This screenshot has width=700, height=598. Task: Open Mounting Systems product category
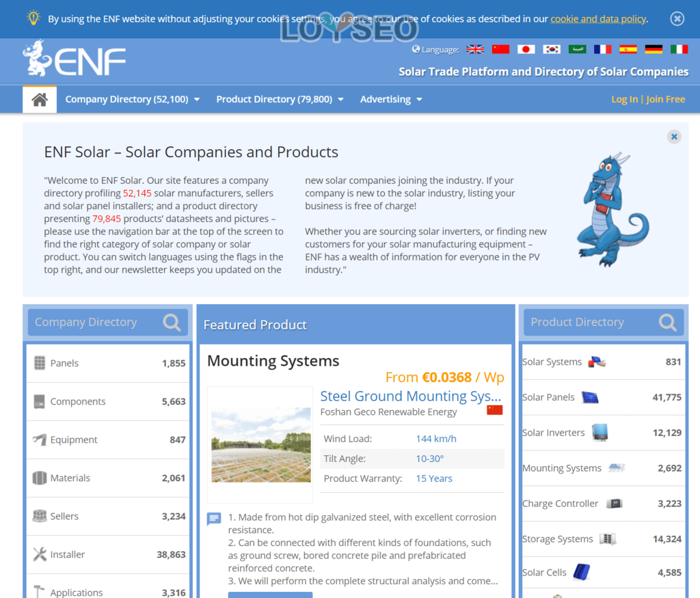tap(604, 468)
